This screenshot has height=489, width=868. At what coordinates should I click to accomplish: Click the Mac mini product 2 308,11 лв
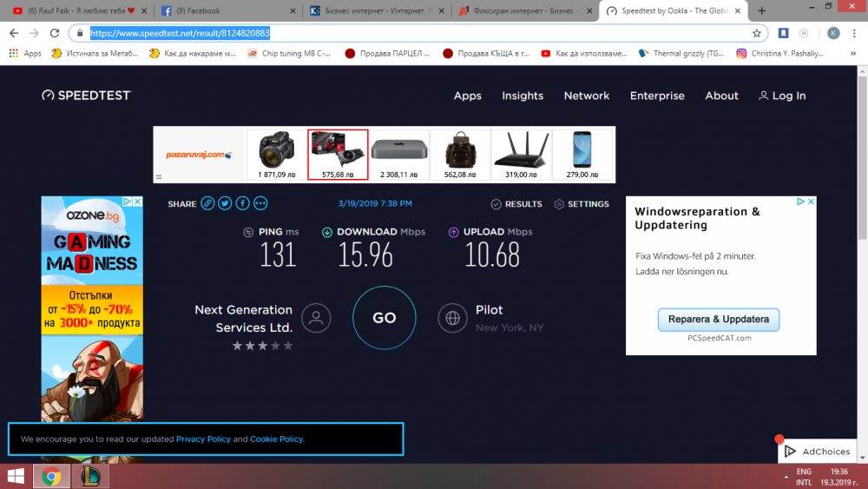[399, 155]
